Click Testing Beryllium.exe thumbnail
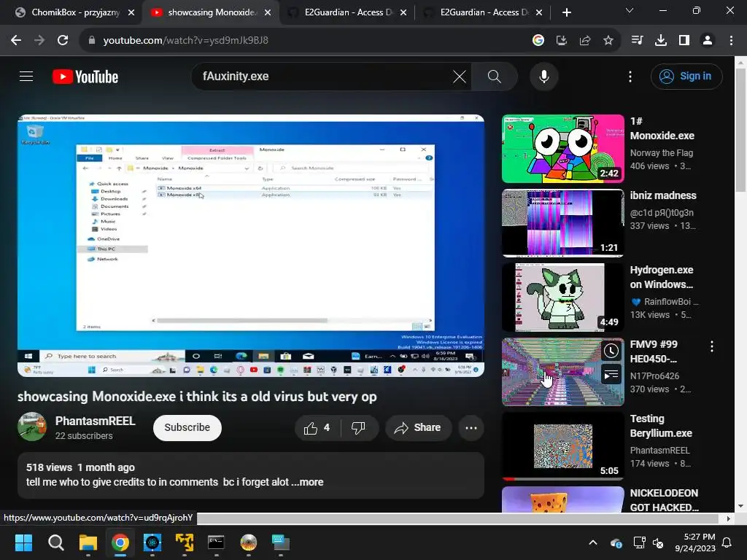This screenshot has height=560, width=747. pyautogui.click(x=562, y=446)
